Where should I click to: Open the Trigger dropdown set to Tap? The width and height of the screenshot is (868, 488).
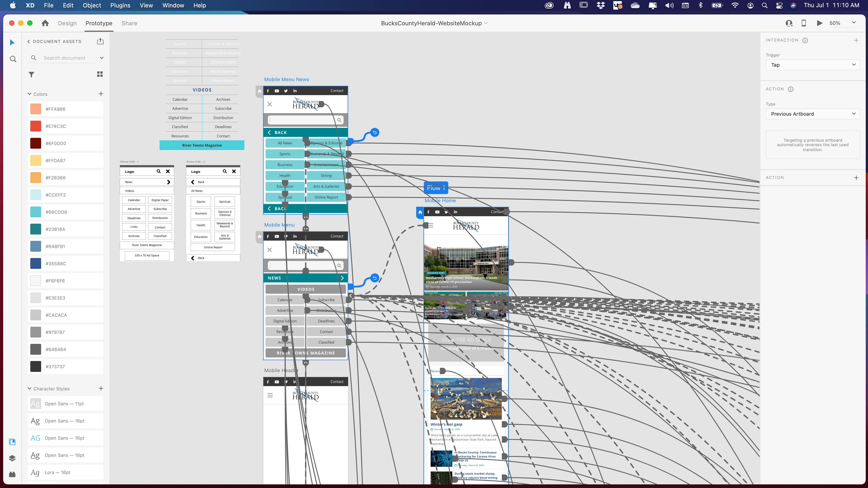click(x=813, y=65)
